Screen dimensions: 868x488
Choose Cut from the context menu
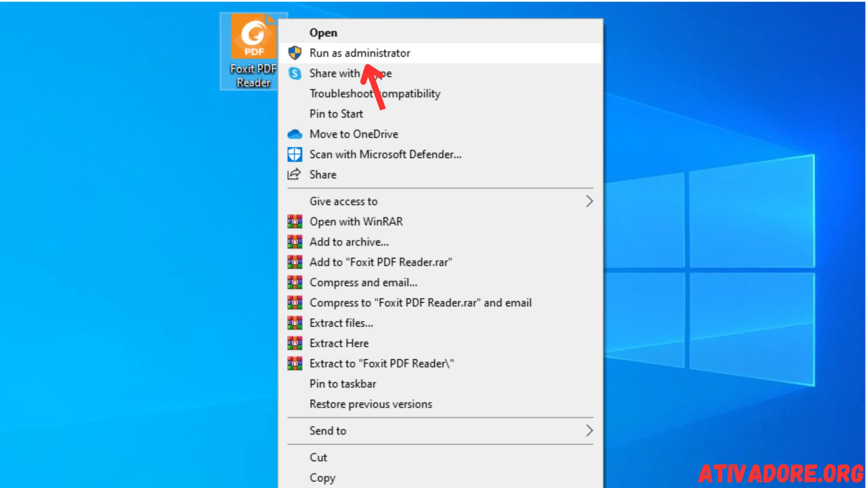tap(440, 457)
